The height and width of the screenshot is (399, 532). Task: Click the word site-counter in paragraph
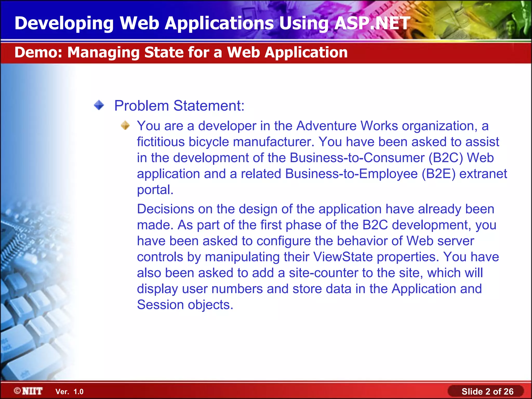[323, 273]
